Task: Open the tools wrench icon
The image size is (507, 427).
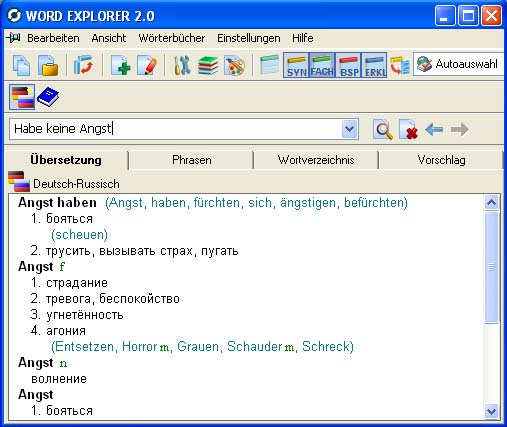Action: tap(182, 65)
